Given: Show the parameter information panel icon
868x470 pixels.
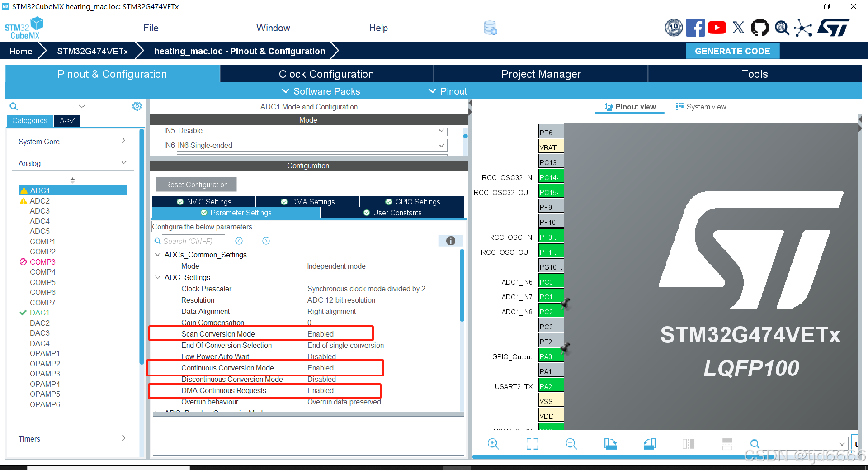Looking at the screenshot, I should (451, 241).
